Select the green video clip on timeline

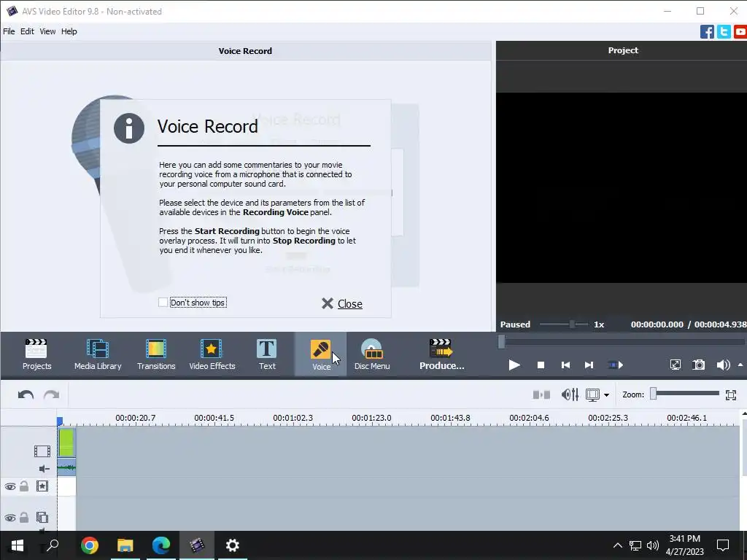tap(66, 443)
